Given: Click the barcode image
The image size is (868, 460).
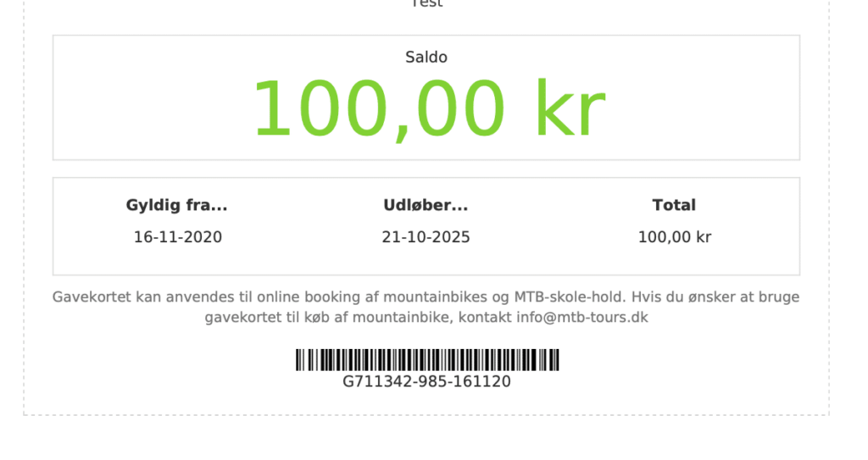Looking at the screenshot, I should point(426,360).
